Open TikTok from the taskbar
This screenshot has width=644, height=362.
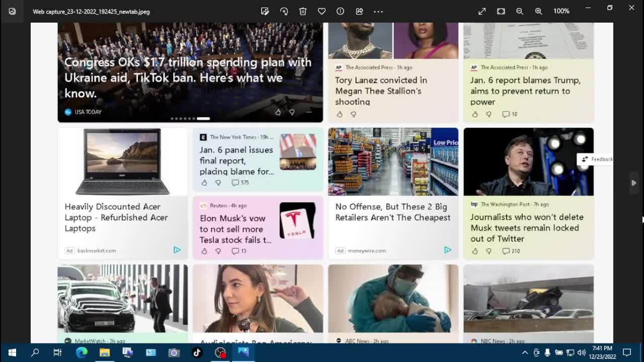coord(197,352)
